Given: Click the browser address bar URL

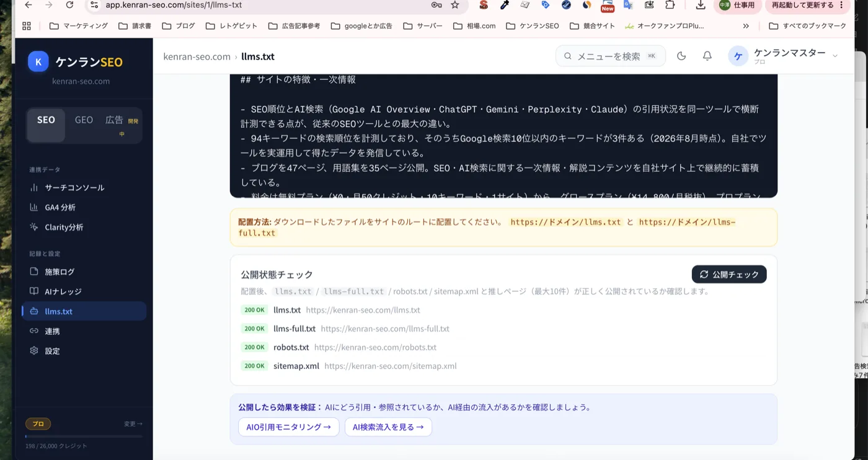Looking at the screenshot, I should [174, 5].
